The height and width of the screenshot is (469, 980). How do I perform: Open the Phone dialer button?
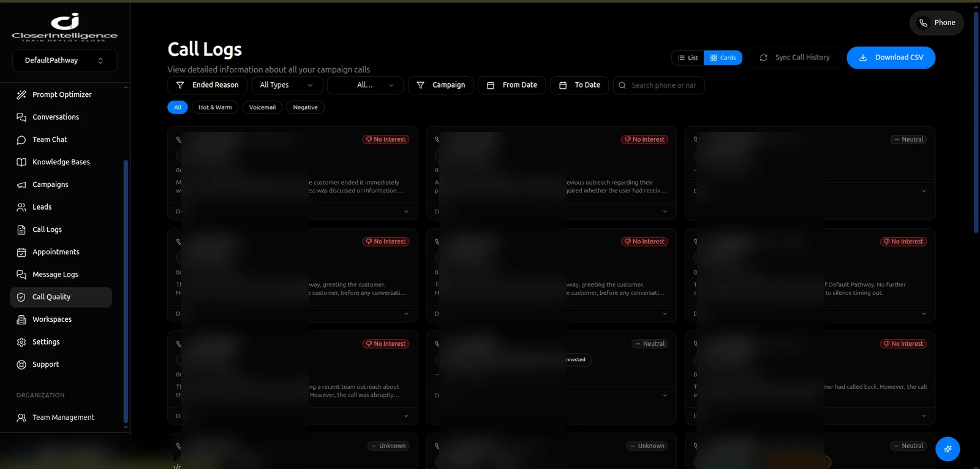tap(937, 23)
